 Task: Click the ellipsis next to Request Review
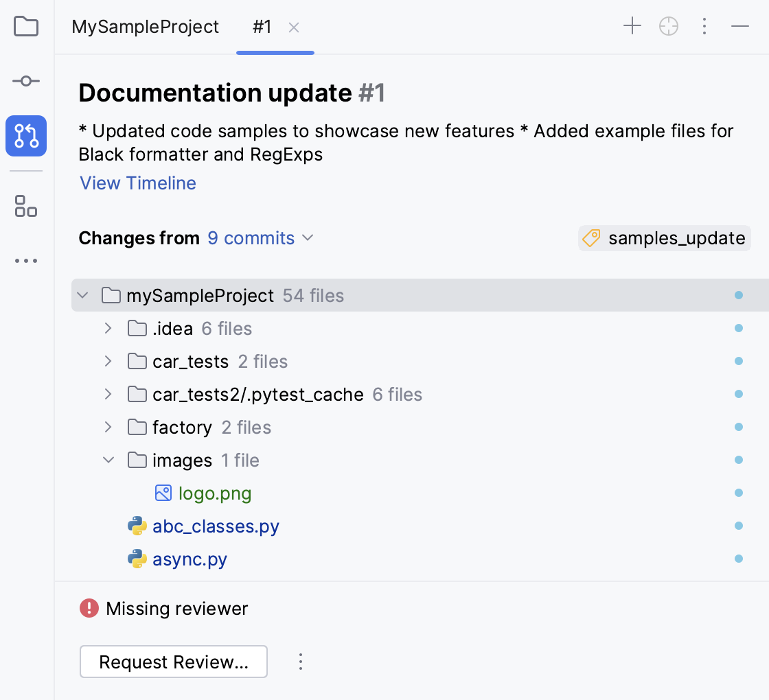[x=300, y=662]
